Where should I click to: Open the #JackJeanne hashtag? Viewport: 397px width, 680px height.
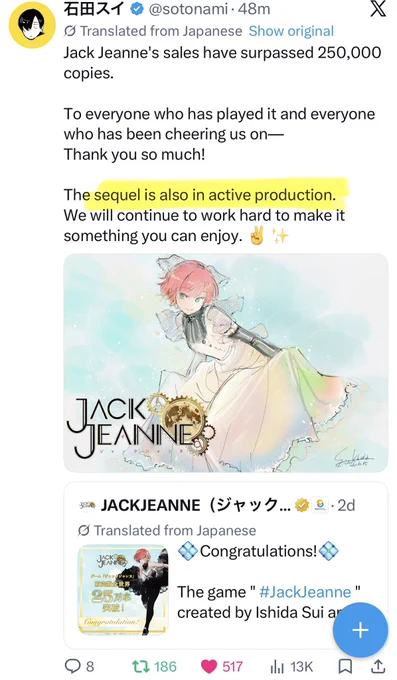click(305, 592)
